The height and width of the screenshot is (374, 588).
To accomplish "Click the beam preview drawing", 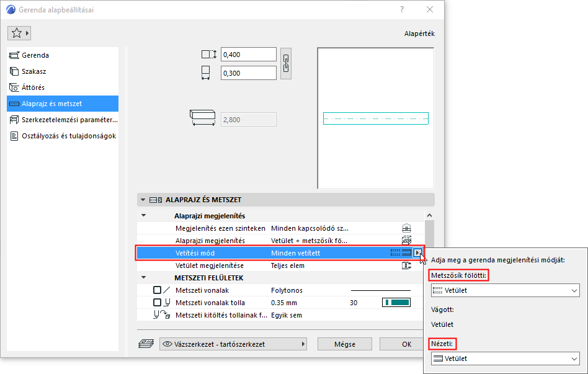I will click(x=376, y=118).
